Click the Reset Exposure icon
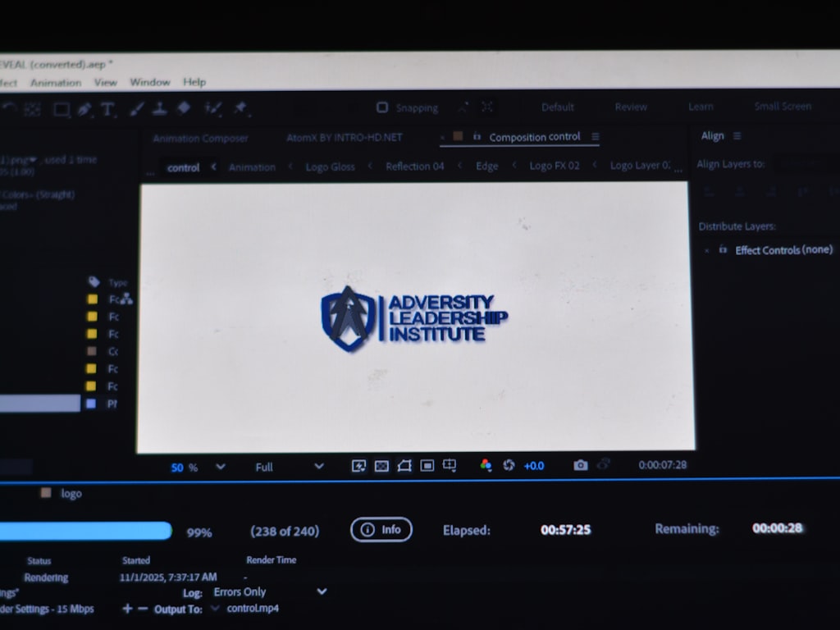 click(x=509, y=465)
